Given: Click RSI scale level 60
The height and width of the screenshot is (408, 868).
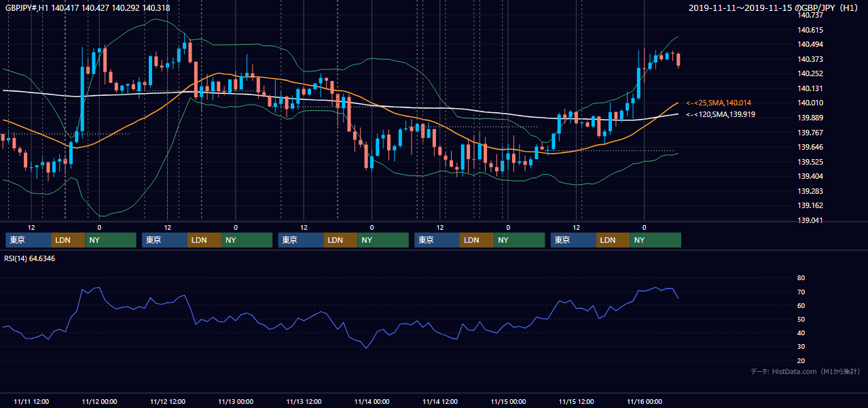Looking at the screenshot, I should pos(801,305).
